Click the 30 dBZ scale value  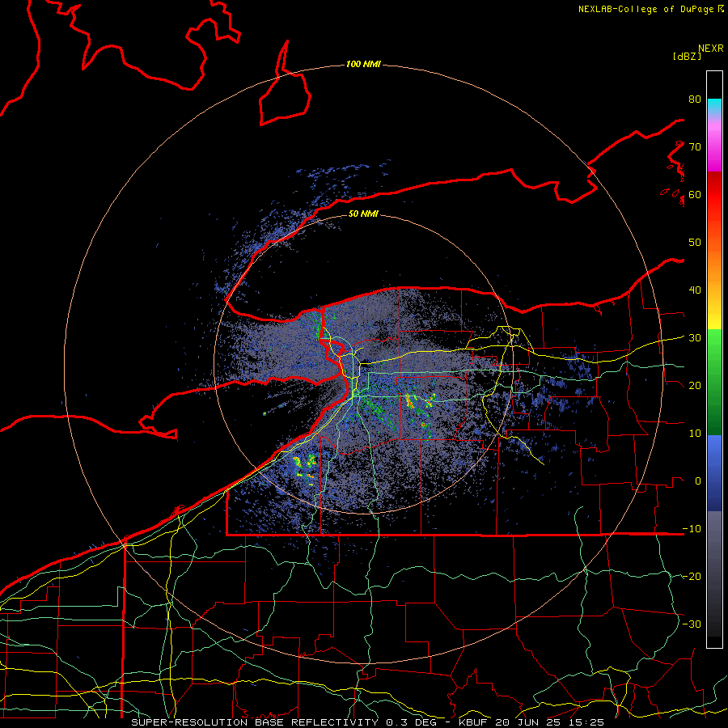(x=695, y=338)
